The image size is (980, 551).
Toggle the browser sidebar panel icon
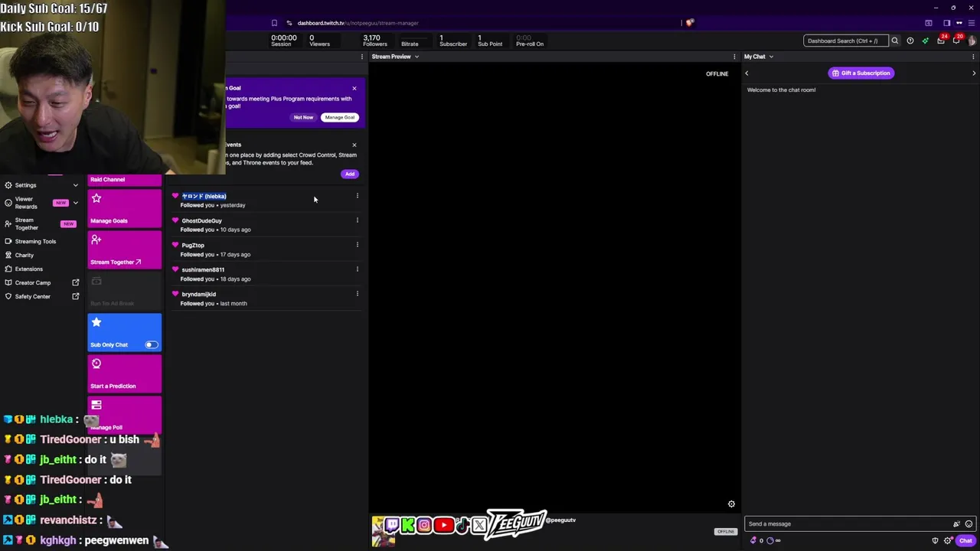947,23
